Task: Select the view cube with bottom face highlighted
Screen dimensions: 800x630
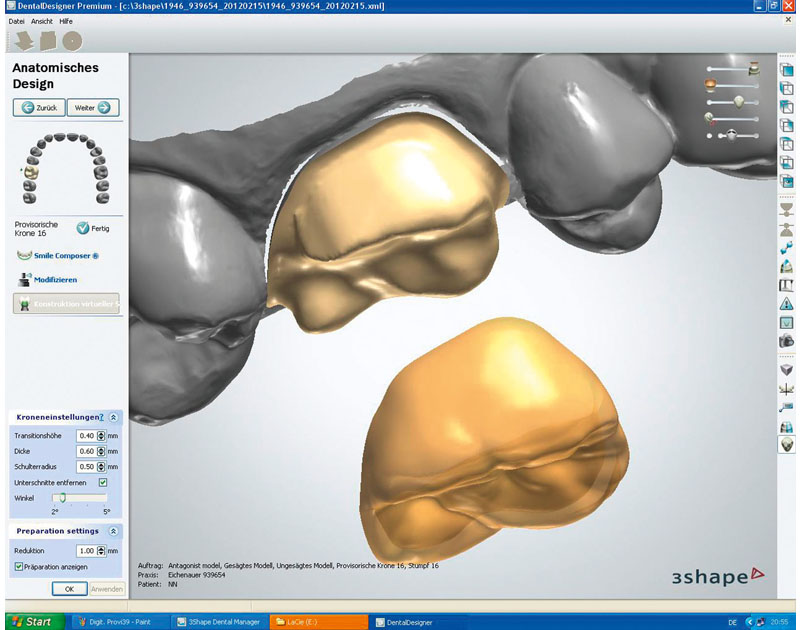Action: click(x=787, y=163)
